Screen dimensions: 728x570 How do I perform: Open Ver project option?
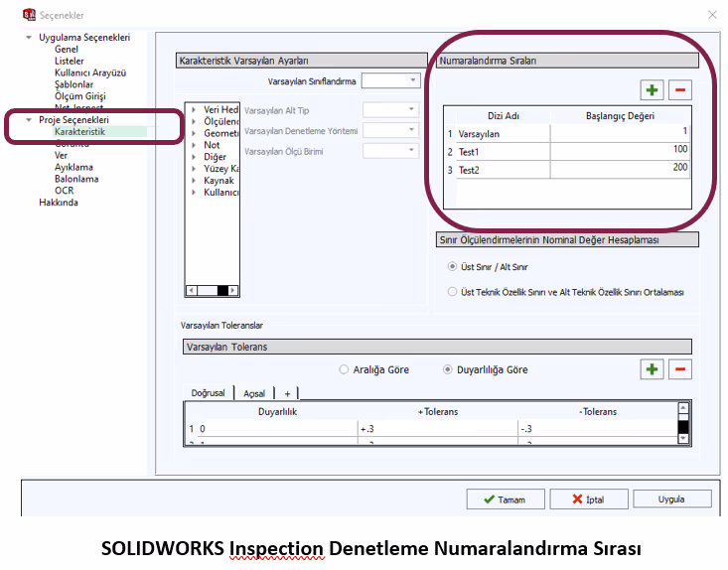[61, 156]
